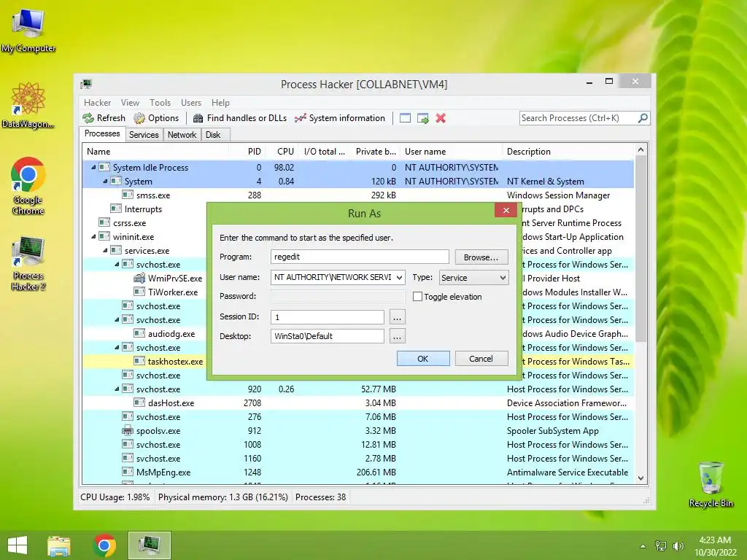
Task: Show hidden tray icons arrow
Action: tap(643, 546)
